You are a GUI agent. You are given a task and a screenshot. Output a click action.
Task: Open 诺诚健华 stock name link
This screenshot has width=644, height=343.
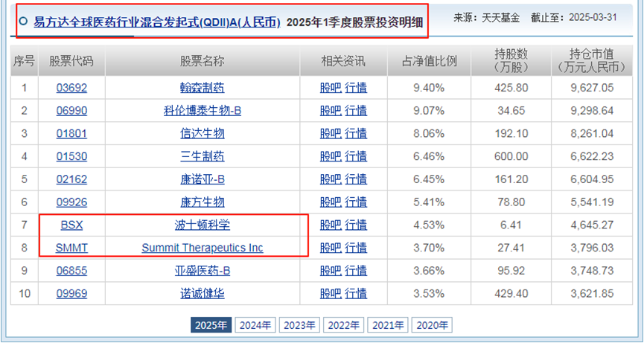tap(203, 294)
